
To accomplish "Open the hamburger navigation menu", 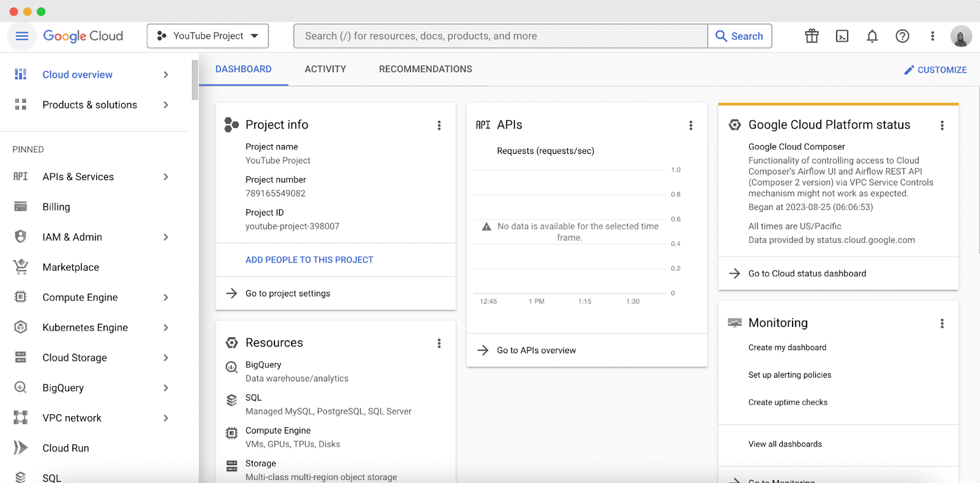I will click(x=22, y=36).
